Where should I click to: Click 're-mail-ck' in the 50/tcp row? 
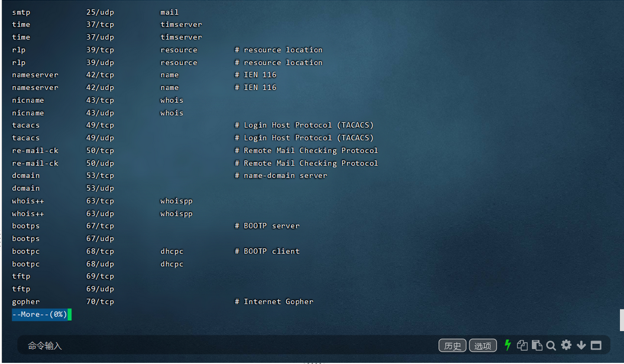pos(35,151)
